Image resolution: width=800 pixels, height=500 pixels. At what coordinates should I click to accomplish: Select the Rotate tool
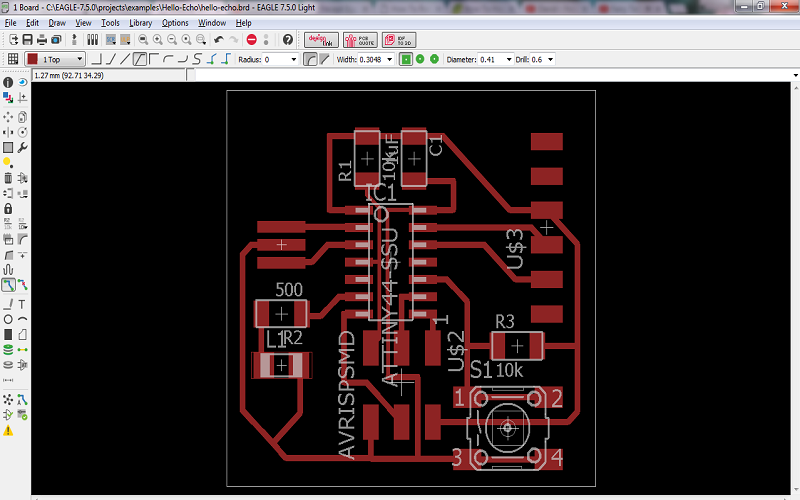tap(22, 133)
